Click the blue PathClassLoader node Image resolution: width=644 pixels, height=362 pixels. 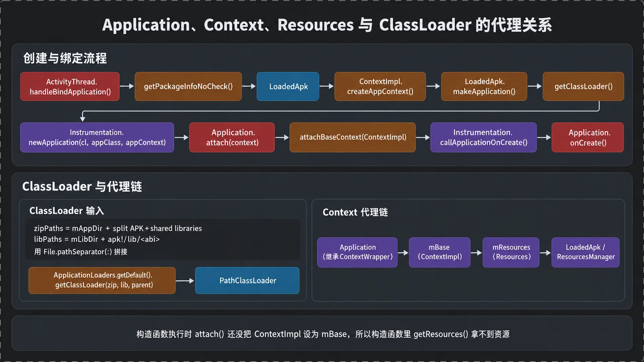(x=247, y=280)
